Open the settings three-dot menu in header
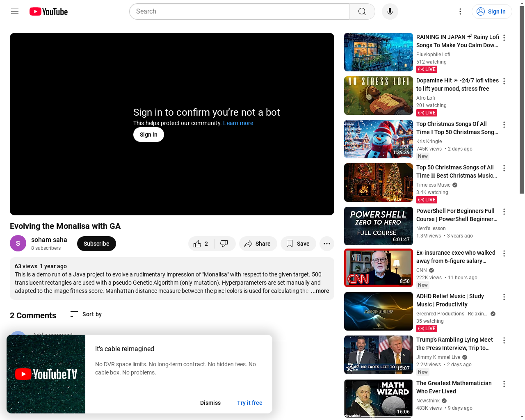This screenshot has height=420, width=525. (460, 11)
